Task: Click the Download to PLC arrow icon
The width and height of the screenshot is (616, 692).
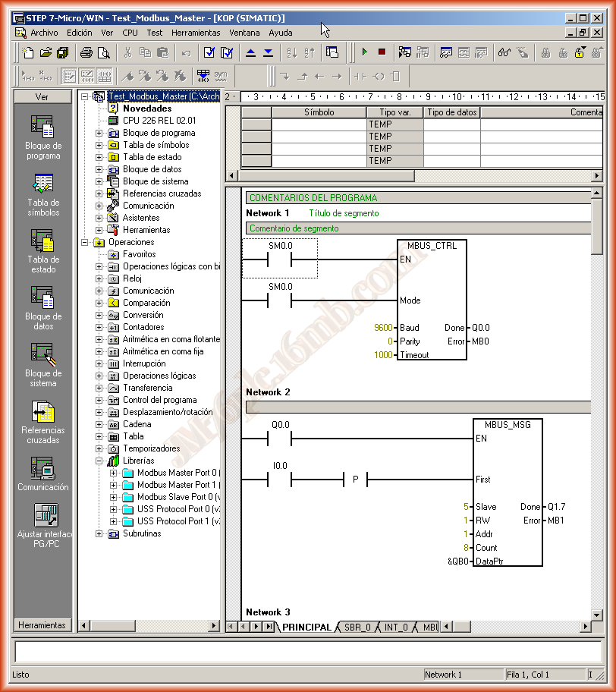Action: (268, 52)
